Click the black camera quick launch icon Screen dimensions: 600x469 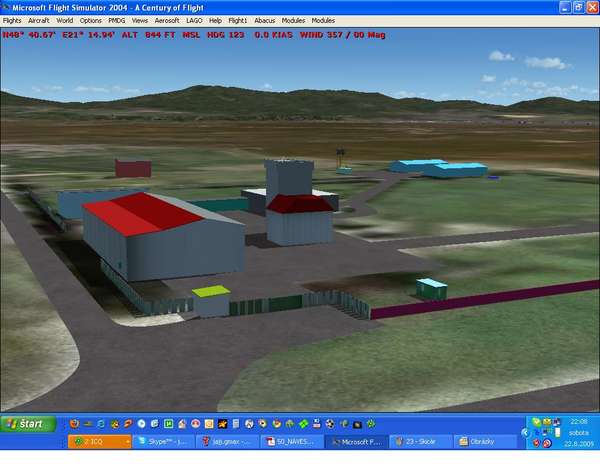tap(357, 424)
